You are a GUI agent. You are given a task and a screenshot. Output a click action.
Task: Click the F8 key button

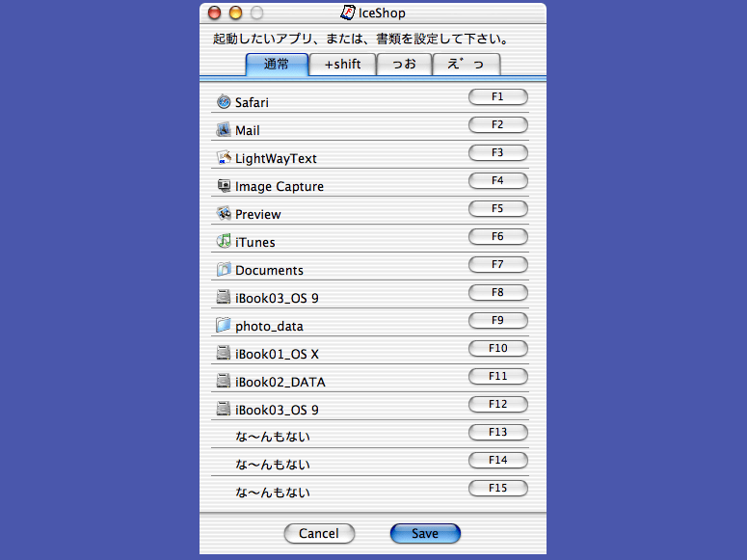pyautogui.click(x=498, y=293)
